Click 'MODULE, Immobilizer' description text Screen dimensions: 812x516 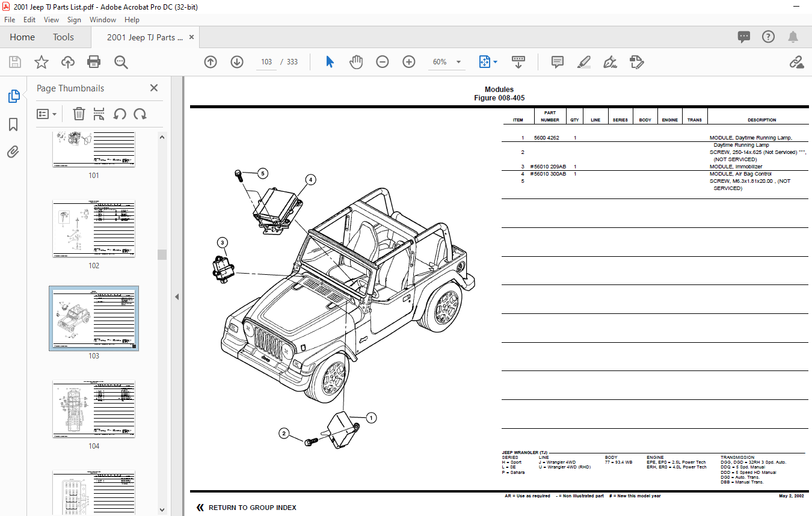pos(736,167)
